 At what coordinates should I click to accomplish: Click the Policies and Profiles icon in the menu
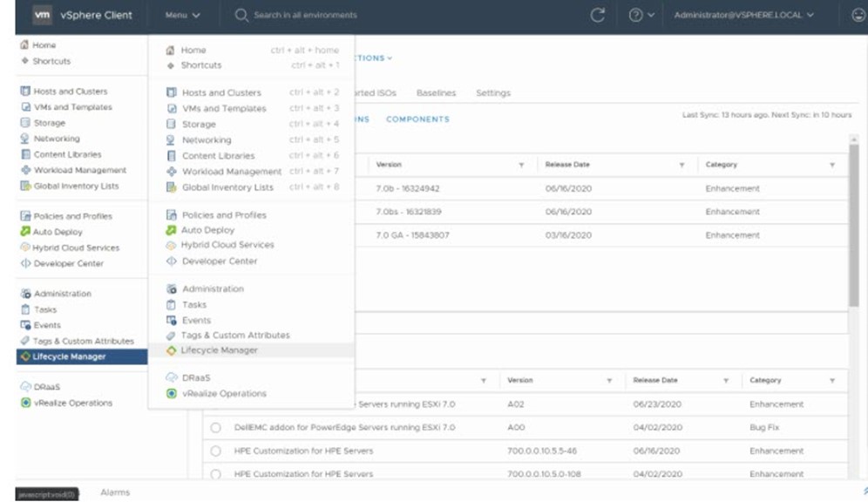pos(172,214)
